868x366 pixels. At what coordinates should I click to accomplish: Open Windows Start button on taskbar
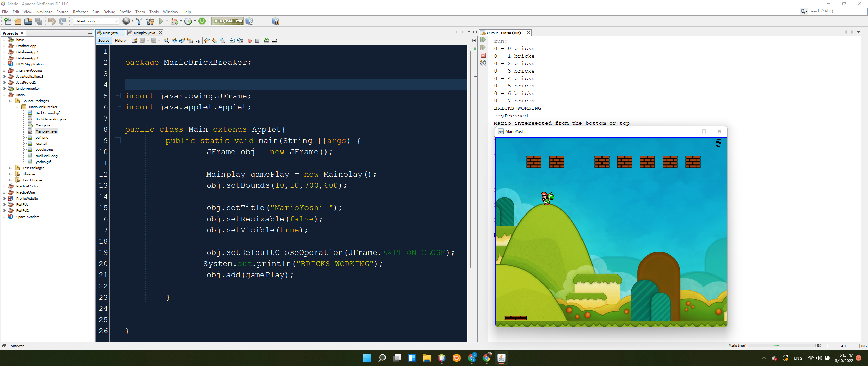(x=367, y=358)
